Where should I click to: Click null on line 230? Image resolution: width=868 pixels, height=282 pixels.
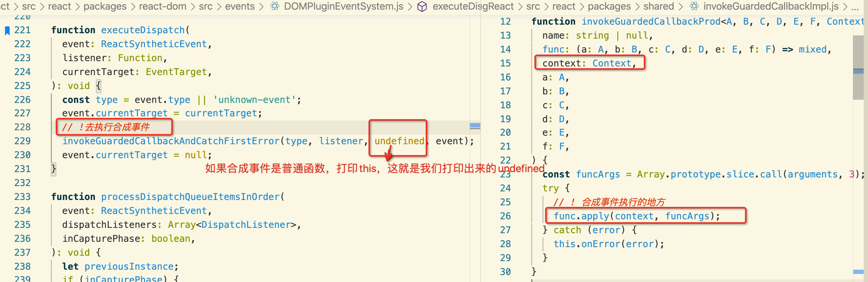196,155
